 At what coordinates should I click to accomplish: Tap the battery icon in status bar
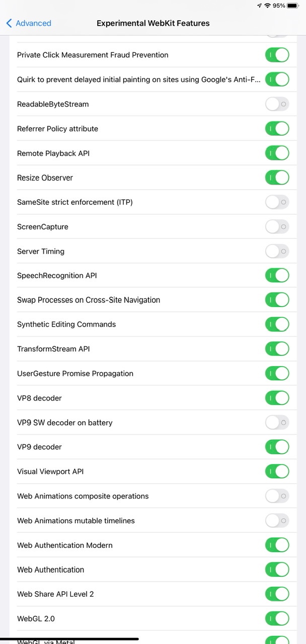pos(293,6)
